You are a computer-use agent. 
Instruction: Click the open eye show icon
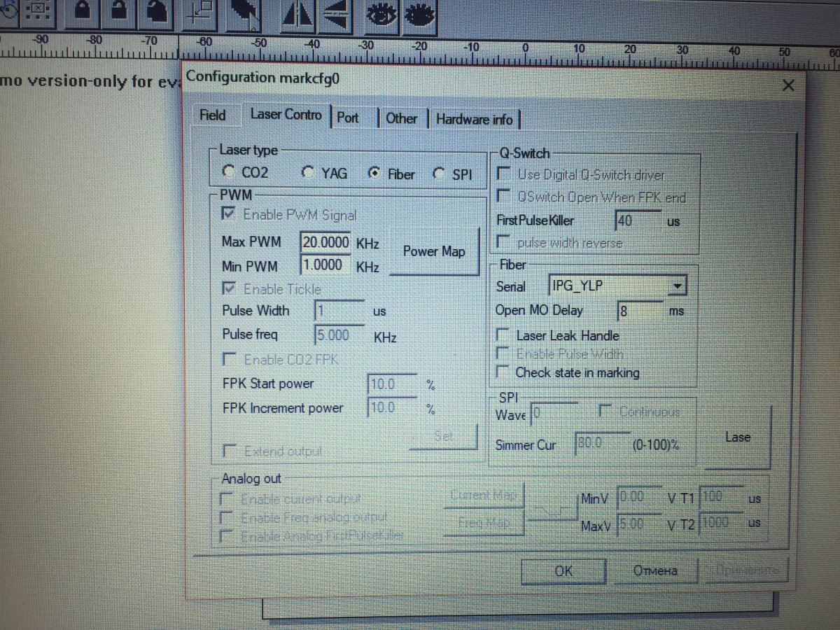(382, 14)
